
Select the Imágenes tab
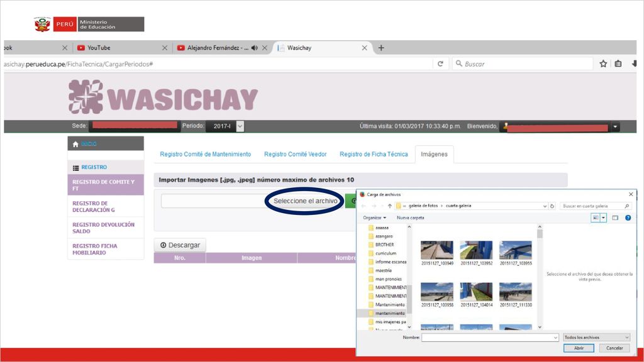point(434,154)
